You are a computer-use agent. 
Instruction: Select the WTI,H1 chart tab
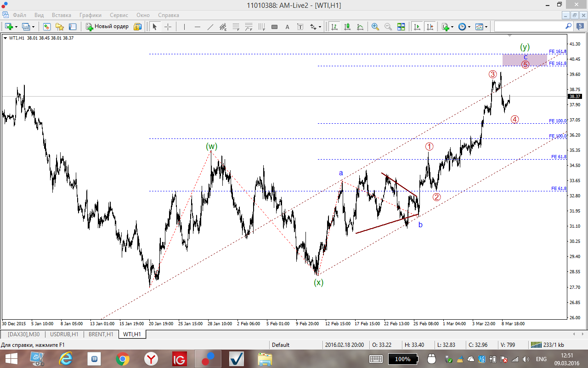click(132, 334)
